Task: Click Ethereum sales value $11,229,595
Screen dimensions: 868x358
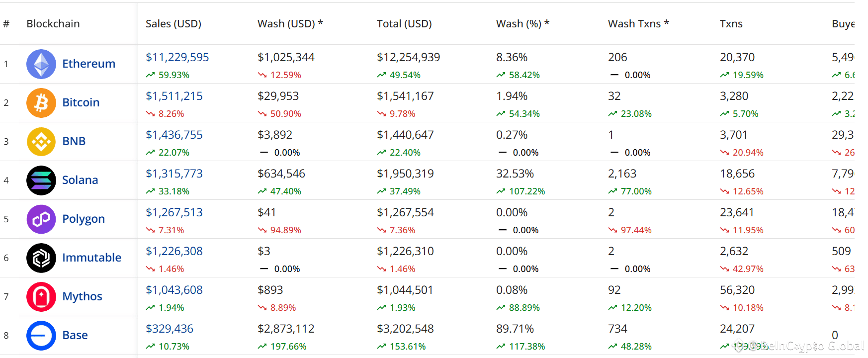Action: pos(177,57)
